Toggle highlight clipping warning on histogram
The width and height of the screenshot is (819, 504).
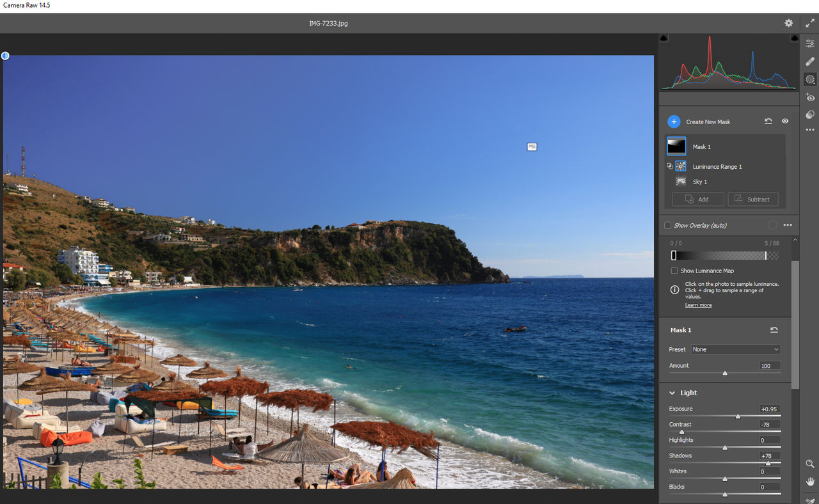pos(794,38)
